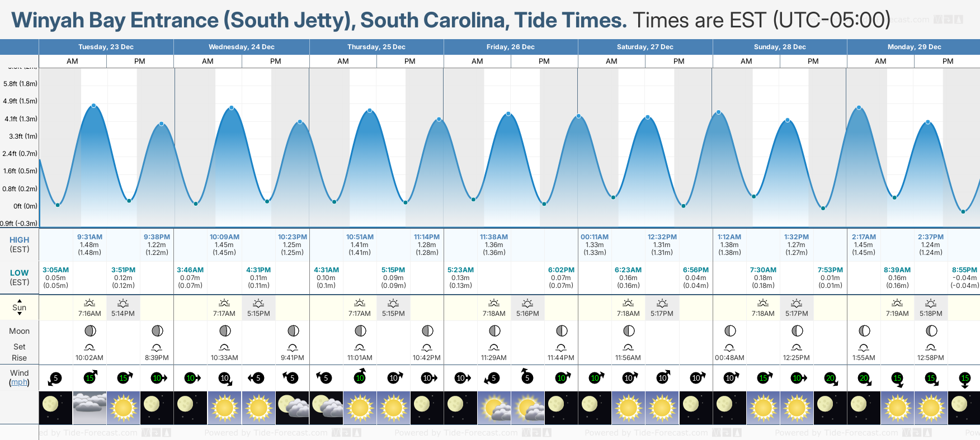Click the 9:31AM high tide peak marker

(94, 106)
